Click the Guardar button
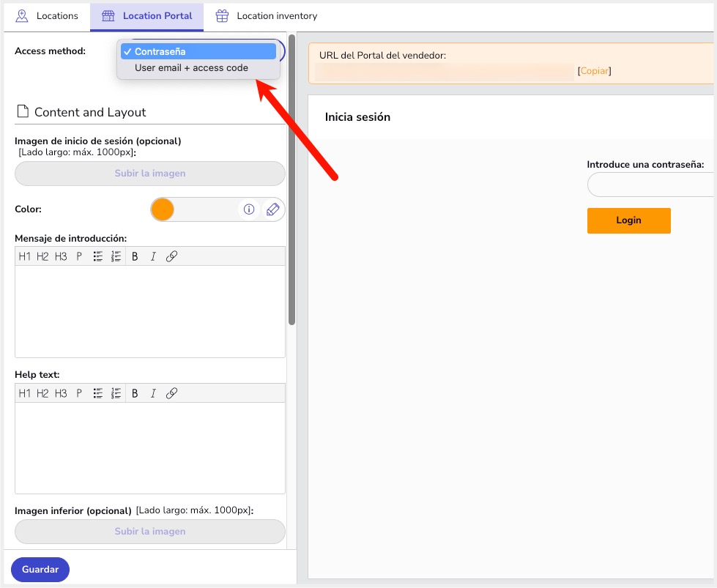The width and height of the screenshot is (717, 588). pos(40,569)
